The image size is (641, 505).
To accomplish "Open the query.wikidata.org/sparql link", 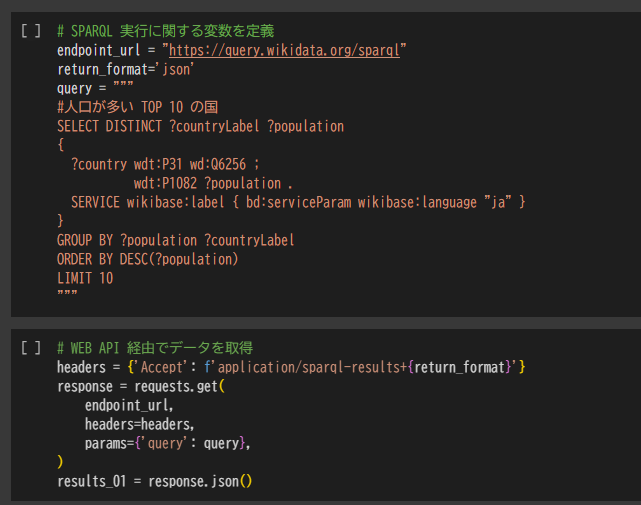I will click(x=284, y=50).
